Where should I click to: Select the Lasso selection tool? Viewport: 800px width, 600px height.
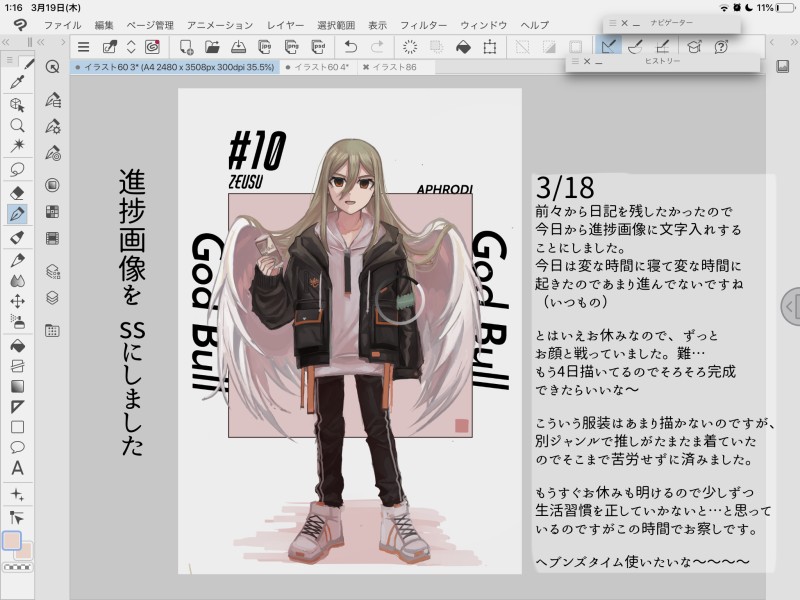[17, 168]
